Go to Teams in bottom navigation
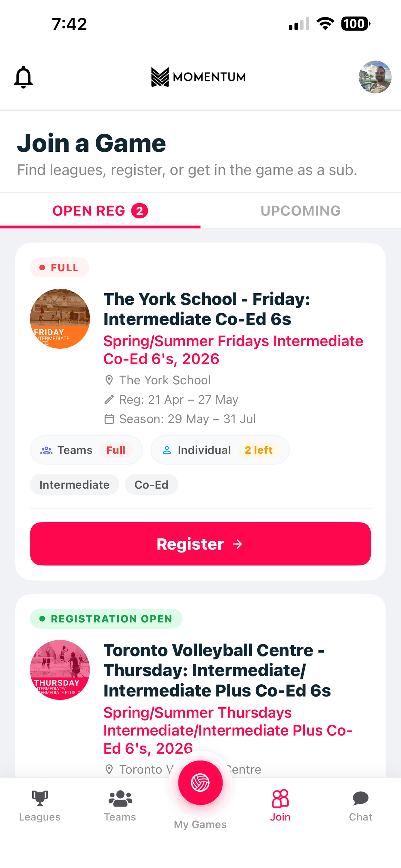This screenshot has height=868, width=401. 120,805
